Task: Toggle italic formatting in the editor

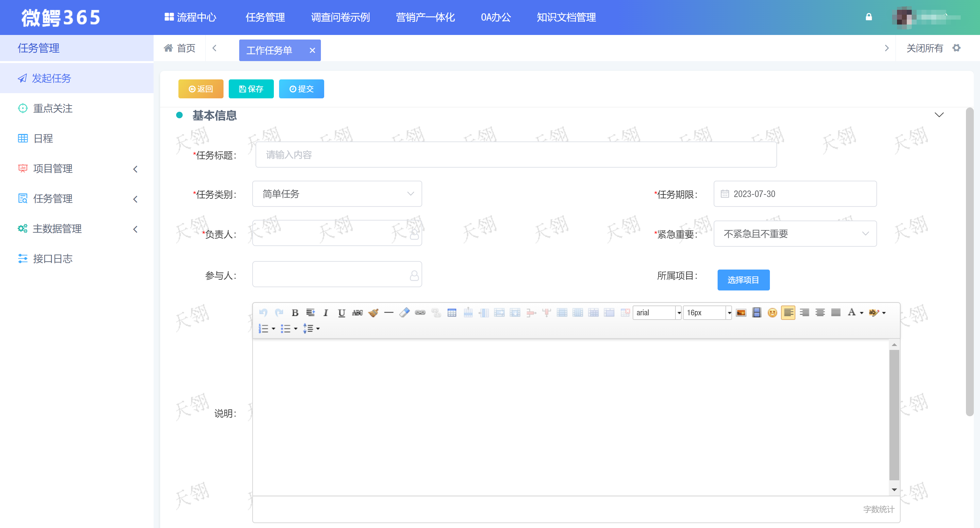Action: pyautogui.click(x=326, y=313)
